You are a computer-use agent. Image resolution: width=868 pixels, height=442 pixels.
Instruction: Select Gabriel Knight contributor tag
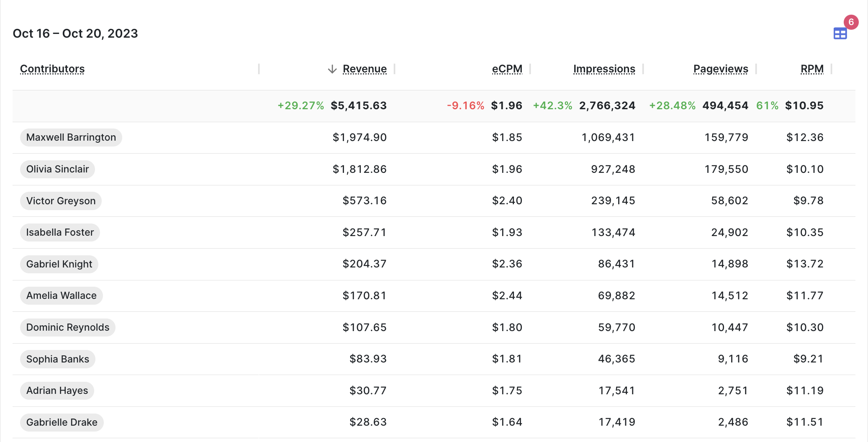coord(59,264)
